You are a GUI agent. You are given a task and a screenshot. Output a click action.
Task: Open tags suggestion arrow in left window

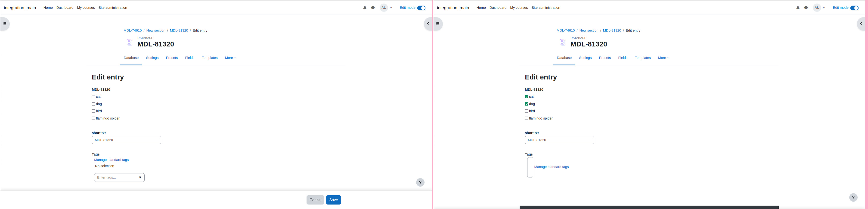tap(140, 178)
